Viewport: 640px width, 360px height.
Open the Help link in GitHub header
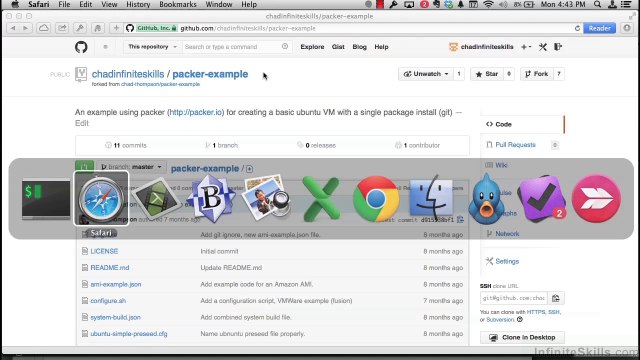point(381,47)
